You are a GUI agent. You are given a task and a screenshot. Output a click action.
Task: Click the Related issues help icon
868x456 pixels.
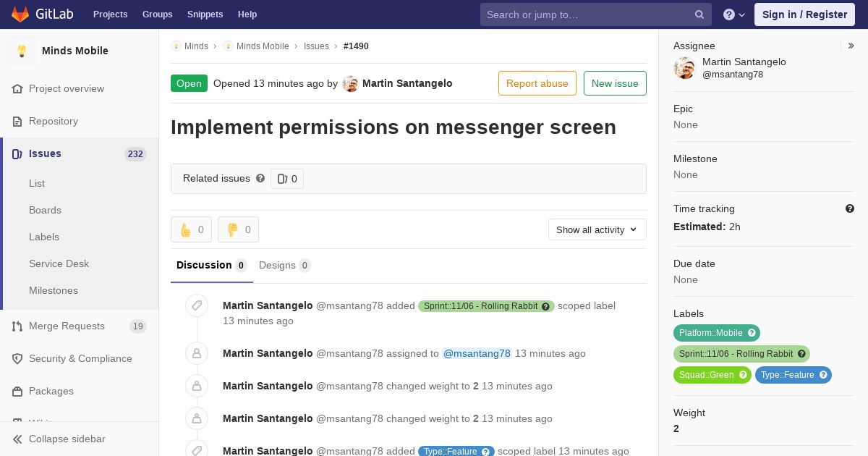260,178
